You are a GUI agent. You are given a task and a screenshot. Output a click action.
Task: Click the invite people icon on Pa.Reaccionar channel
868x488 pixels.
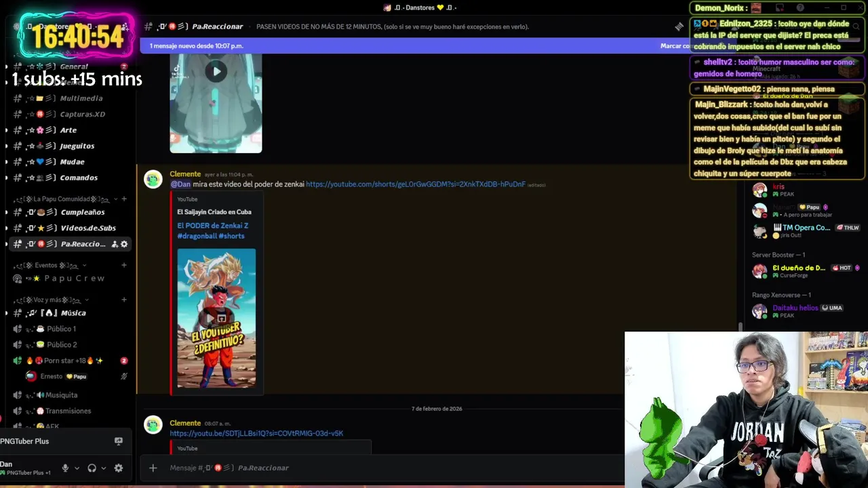(x=115, y=244)
